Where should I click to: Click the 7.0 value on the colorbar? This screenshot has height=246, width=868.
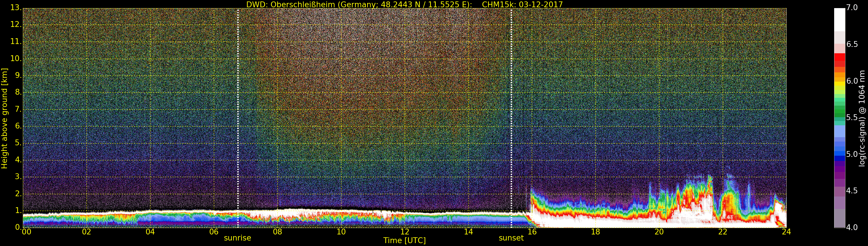coord(852,8)
